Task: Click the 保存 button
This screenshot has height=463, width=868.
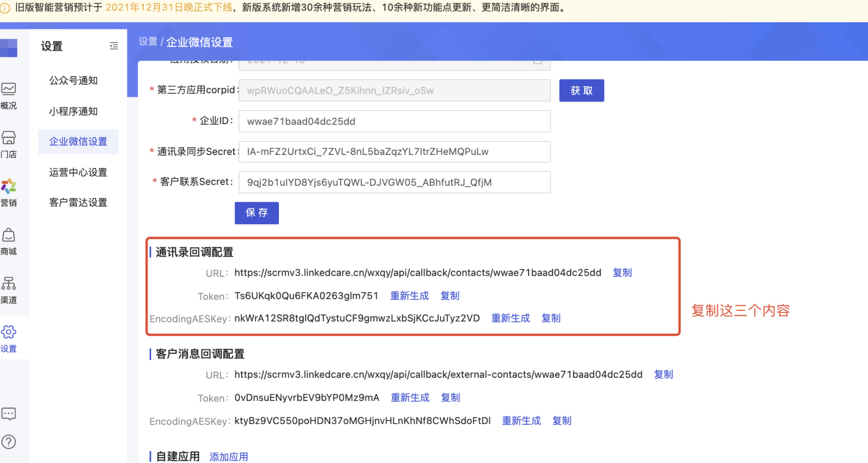Action: pyautogui.click(x=257, y=213)
